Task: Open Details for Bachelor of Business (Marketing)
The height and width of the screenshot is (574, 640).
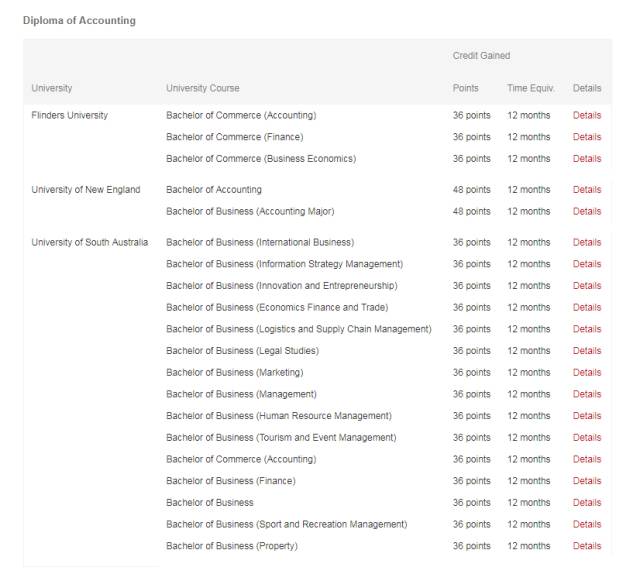Action: (587, 372)
